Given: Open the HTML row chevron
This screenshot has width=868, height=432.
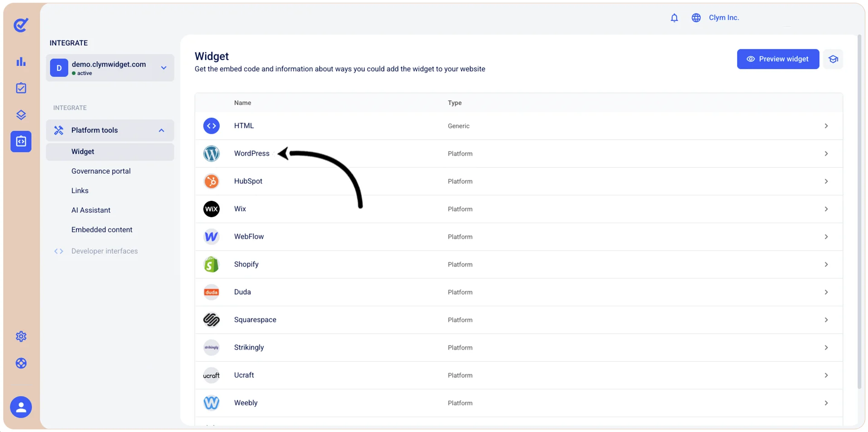Looking at the screenshot, I should tap(826, 126).
